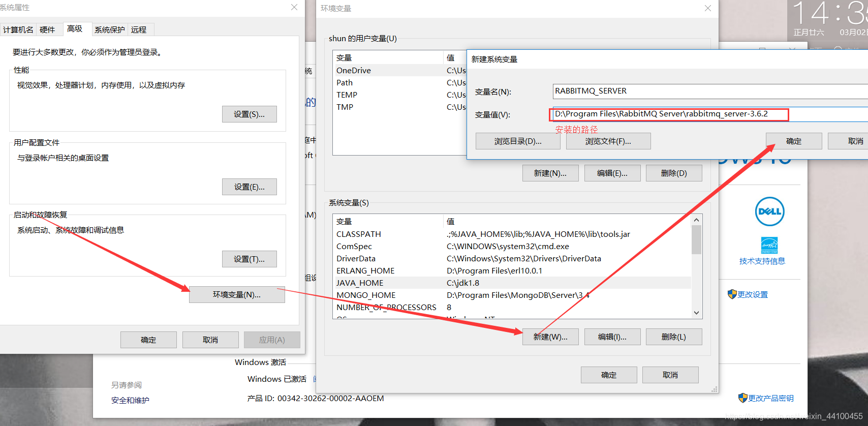Select the TEMP user variable row
The width and height of the screenshot is (868, 426).
(x=400, y=95)
